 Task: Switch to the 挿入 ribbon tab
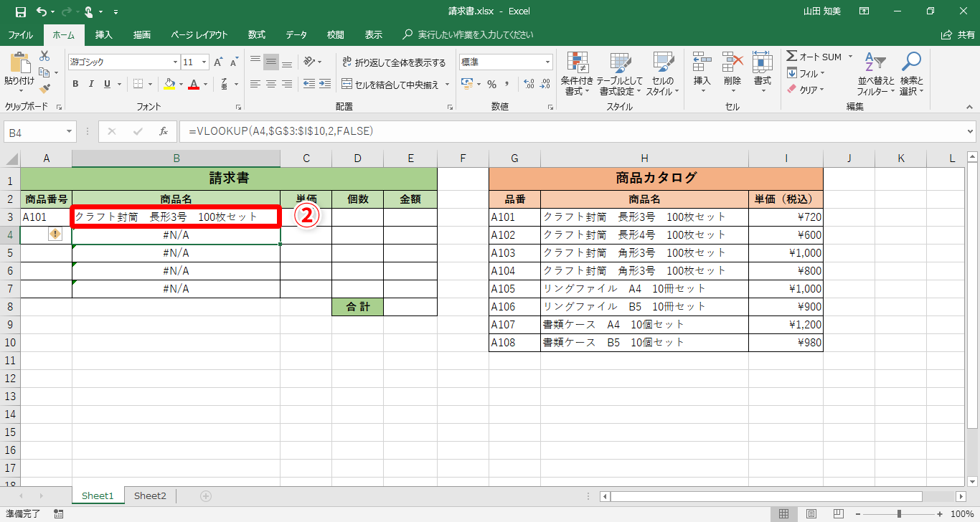[x=104, y=34]
